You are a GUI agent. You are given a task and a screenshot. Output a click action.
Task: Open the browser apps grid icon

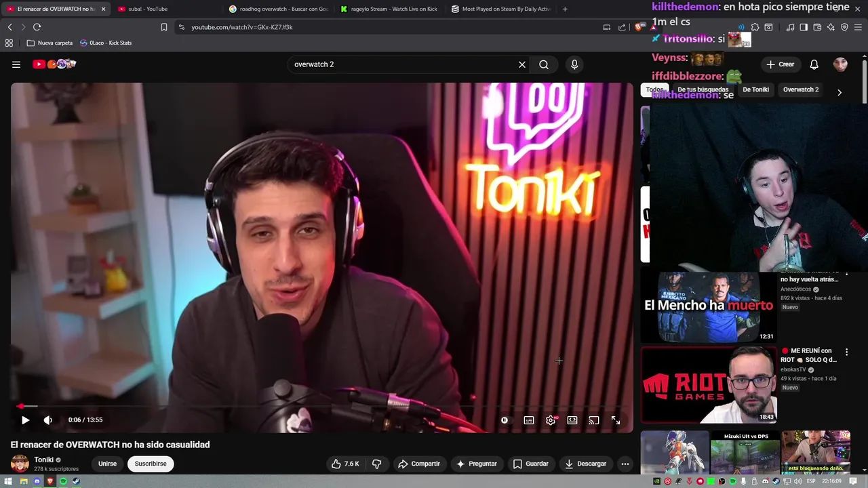[9, 43]
